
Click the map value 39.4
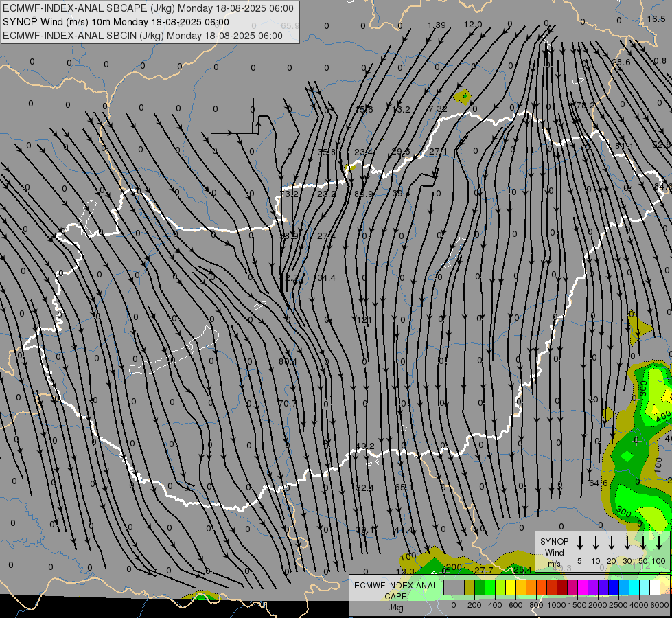[x=401, y=194]
